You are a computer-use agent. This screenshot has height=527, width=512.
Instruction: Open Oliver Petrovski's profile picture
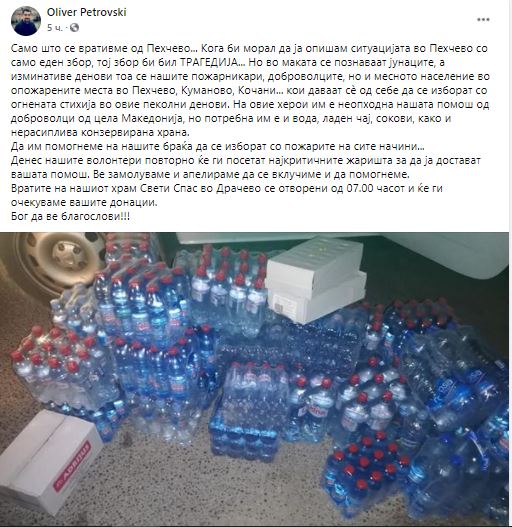point(26,21)
